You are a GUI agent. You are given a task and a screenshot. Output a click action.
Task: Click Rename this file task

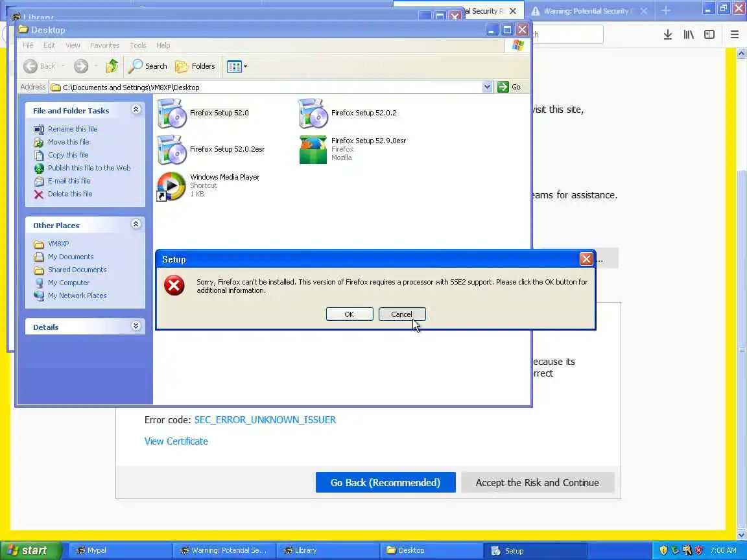(73, 129)
